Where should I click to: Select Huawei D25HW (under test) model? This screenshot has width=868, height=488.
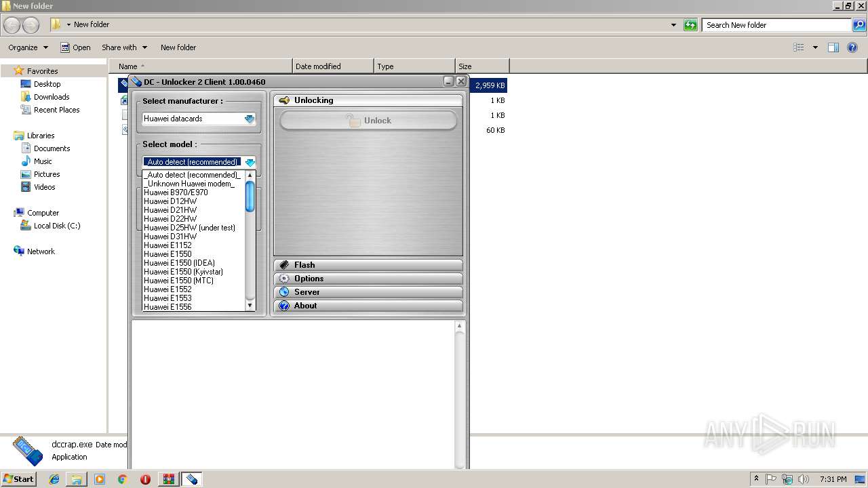coord(193,228)
